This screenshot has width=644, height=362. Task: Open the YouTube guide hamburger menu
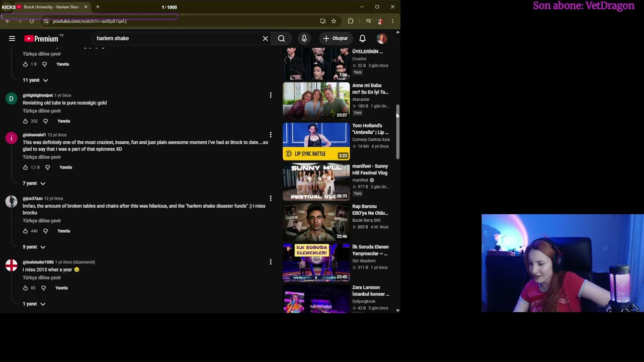coord(12,38)
